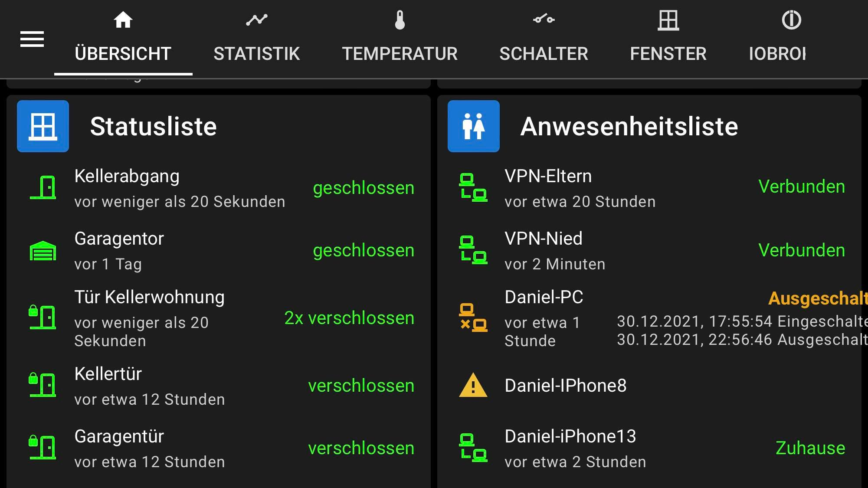Image resolution: width=868 pixels, height=488 pixels.
Task: Select the Tür Kellerwohnung entry
Action: (149, 297)
